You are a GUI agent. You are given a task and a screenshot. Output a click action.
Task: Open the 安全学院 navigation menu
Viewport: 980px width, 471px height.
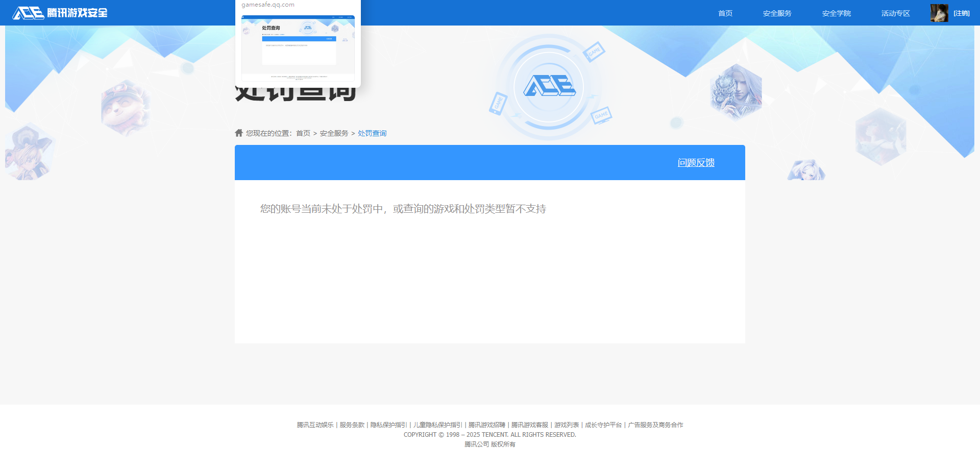[x=836, y=13]
